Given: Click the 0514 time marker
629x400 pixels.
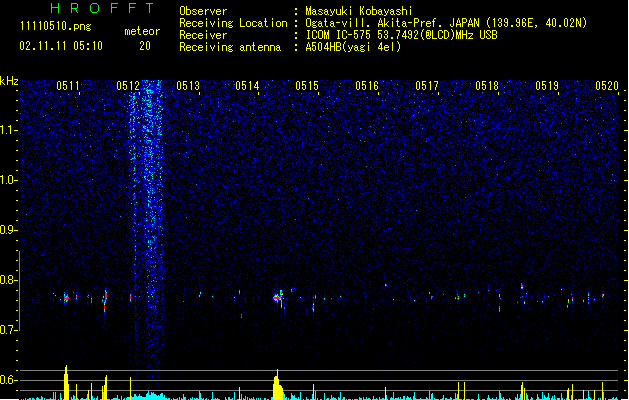Looking at the screenshot, I should [247, 86].
